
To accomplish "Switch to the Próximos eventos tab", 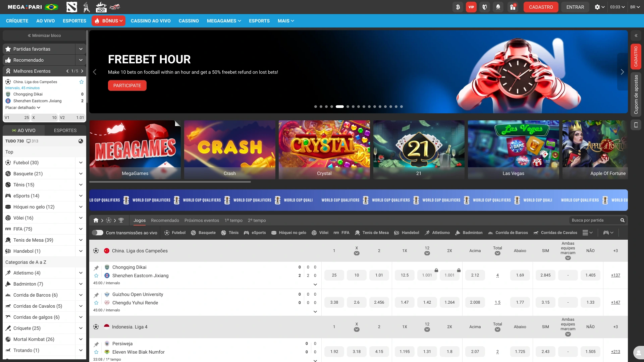I will 202,221.
